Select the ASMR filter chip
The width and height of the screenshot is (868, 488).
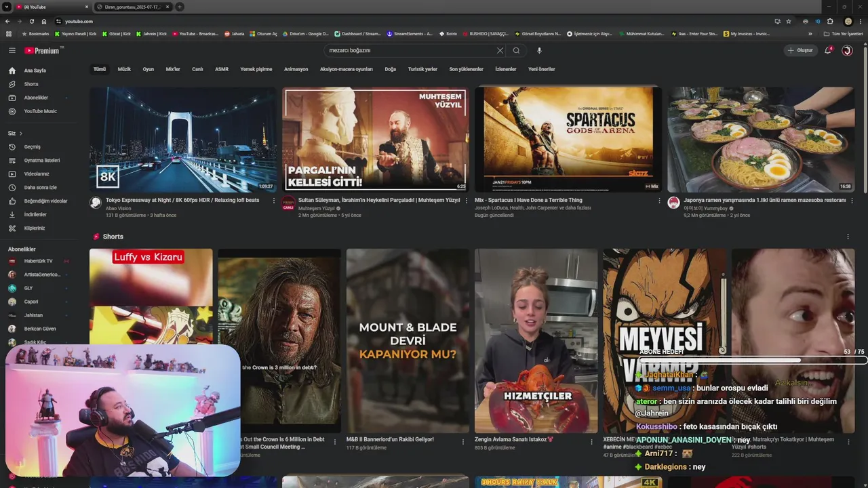[x=222, y=69]
